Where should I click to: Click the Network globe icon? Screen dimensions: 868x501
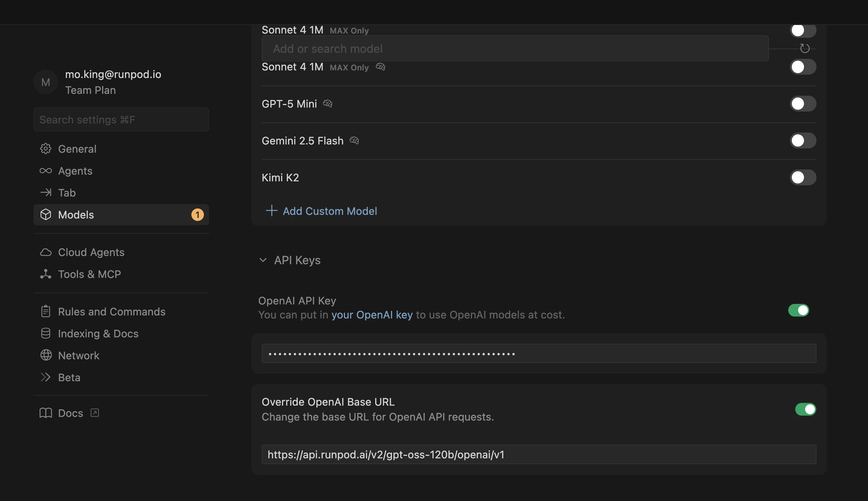(46, 355)
